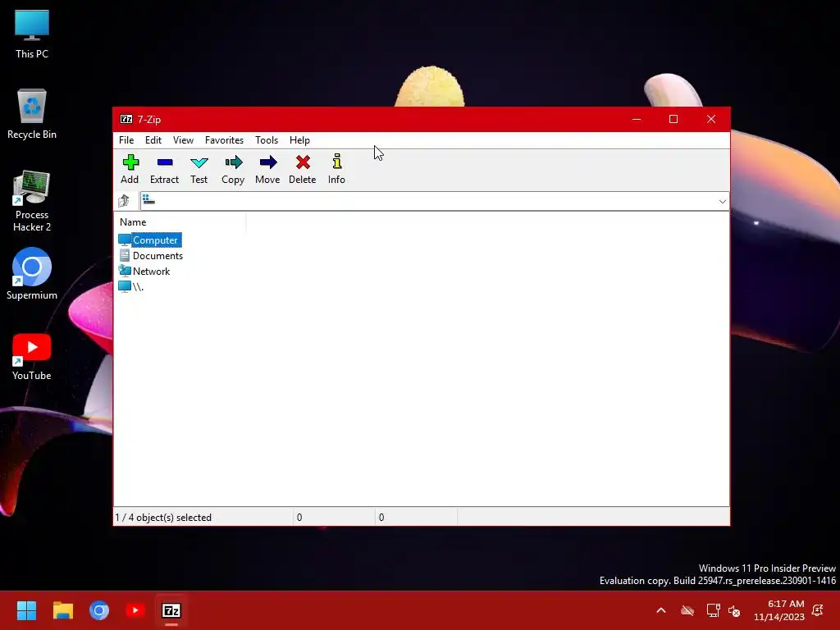Select Recycle Bin desktop icon
Viewport: 840px width, 630px height.
pos(32,114)
